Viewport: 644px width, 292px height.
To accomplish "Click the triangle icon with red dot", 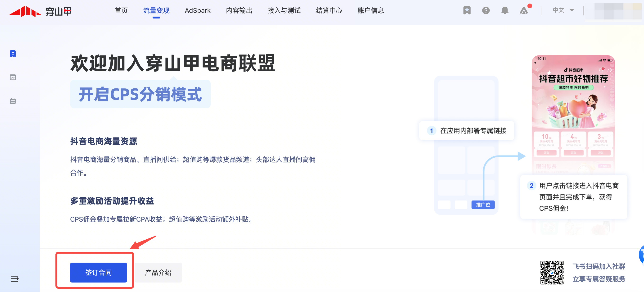I will point(524,10).
